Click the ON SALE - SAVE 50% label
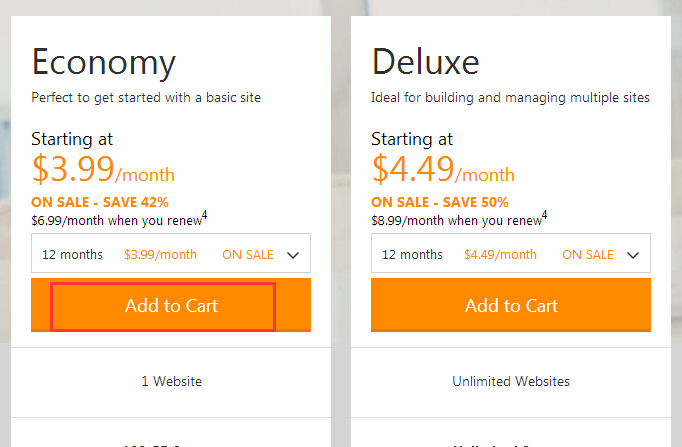This screenshot has width=682, height=447. 440,201
